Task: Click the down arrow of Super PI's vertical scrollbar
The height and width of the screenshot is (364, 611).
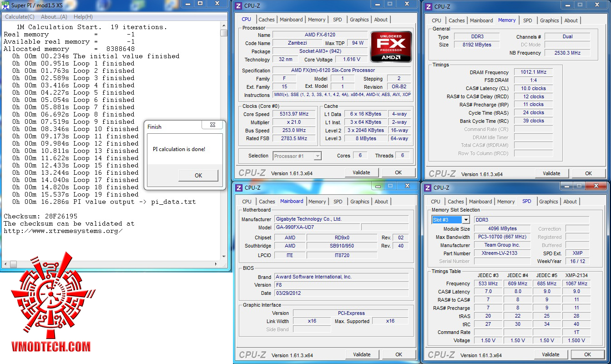Action: click(x=224, y=257)
